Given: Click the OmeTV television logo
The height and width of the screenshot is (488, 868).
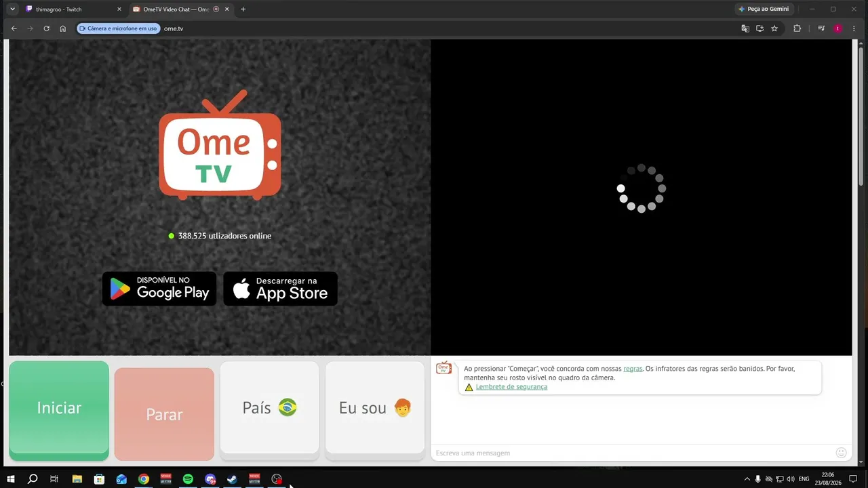Looking at the screenshot, I should tap(220, 145).
